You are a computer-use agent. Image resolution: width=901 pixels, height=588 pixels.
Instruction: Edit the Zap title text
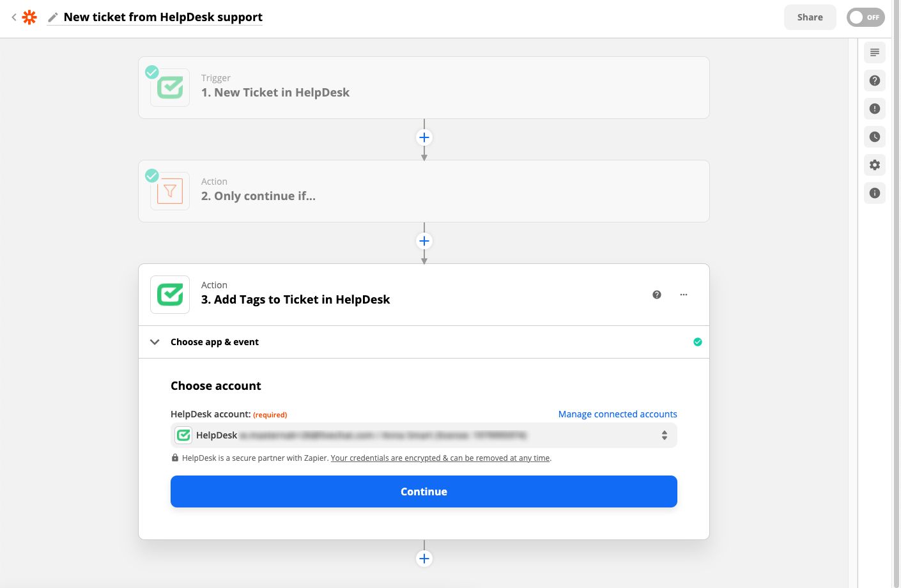[x=163, y=17]
